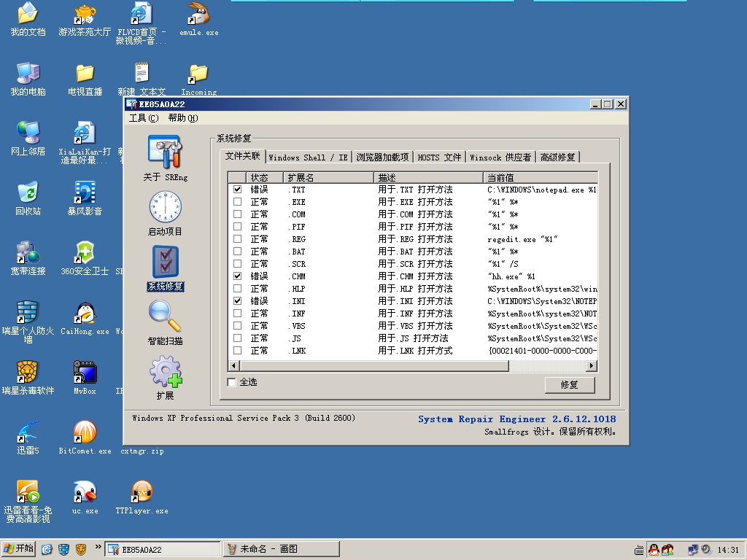The width and height of the screenshot is (747, 560).
Task: Open the 智能扫描 magnifier icon
Action: pyautogui.click(x=165, y=316)
